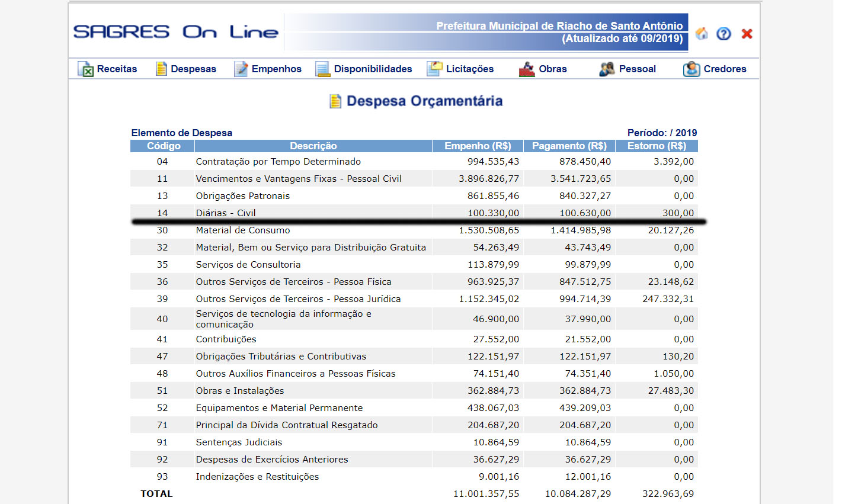
Task: Click 'Período: / 2019' label
Action: coord(662,133)
